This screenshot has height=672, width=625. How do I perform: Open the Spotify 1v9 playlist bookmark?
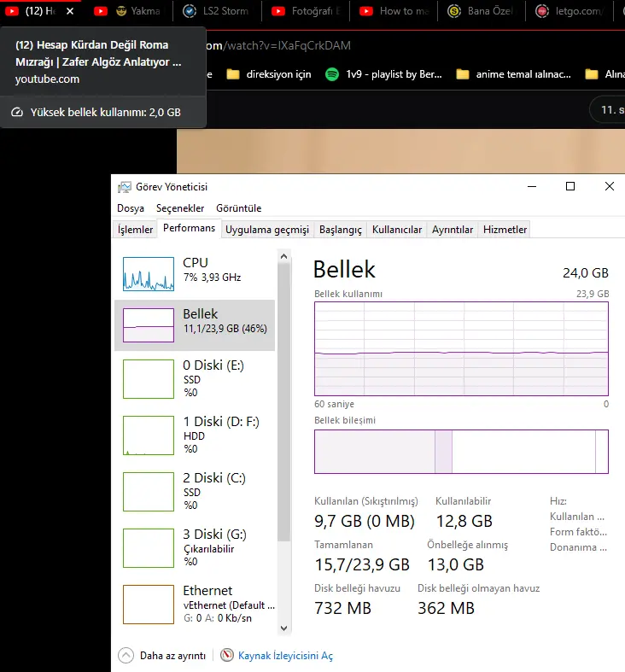[383, 74]
